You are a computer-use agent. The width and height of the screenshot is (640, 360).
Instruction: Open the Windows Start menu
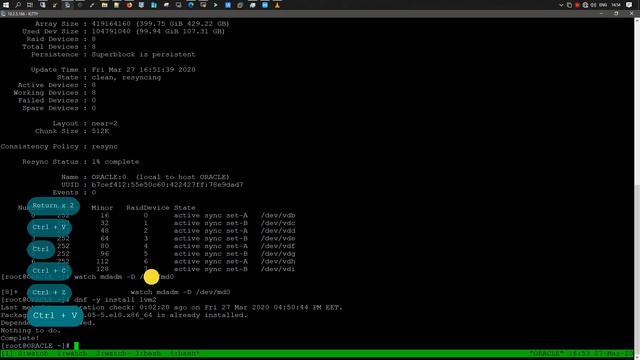tap(6, 5)
